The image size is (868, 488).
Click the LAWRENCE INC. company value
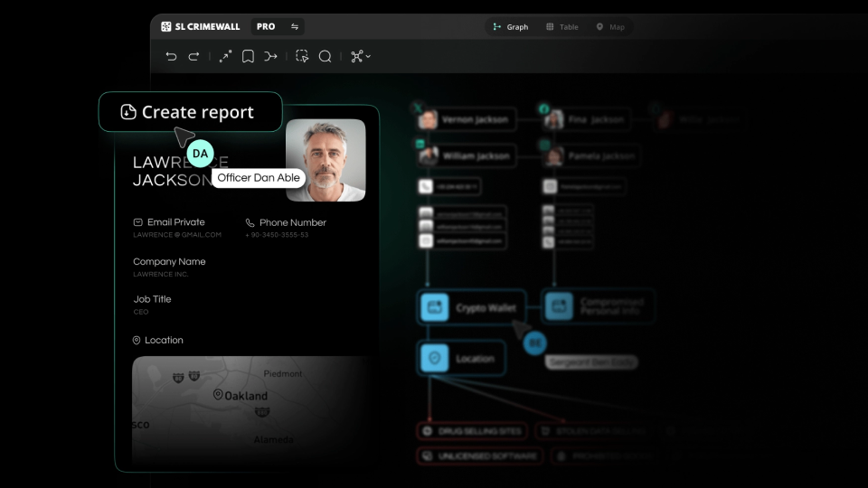point(161,274)
